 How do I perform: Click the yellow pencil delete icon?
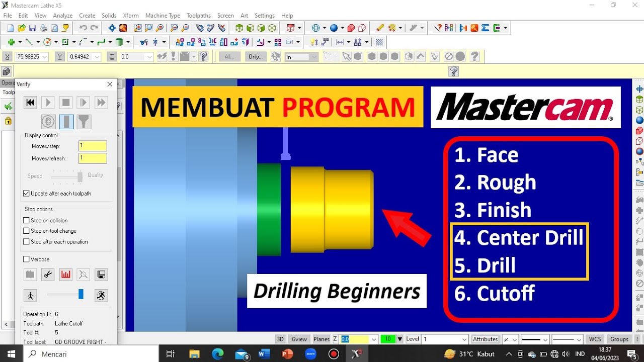pos(380,28)
